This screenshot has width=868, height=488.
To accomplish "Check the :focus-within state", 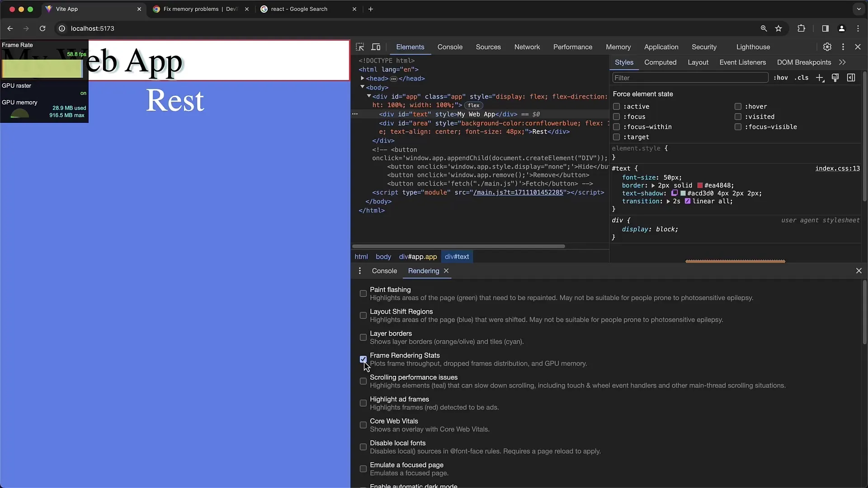I will click(x=616, y=127).
